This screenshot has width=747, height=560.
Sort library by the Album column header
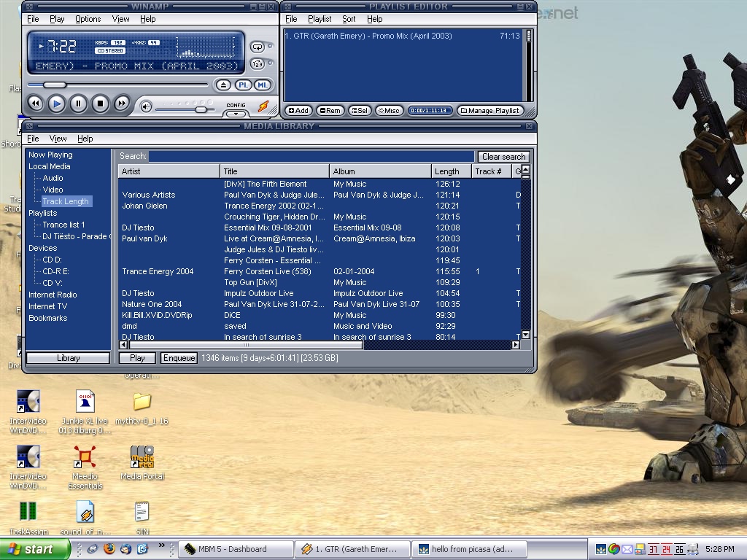coord(380,171)
